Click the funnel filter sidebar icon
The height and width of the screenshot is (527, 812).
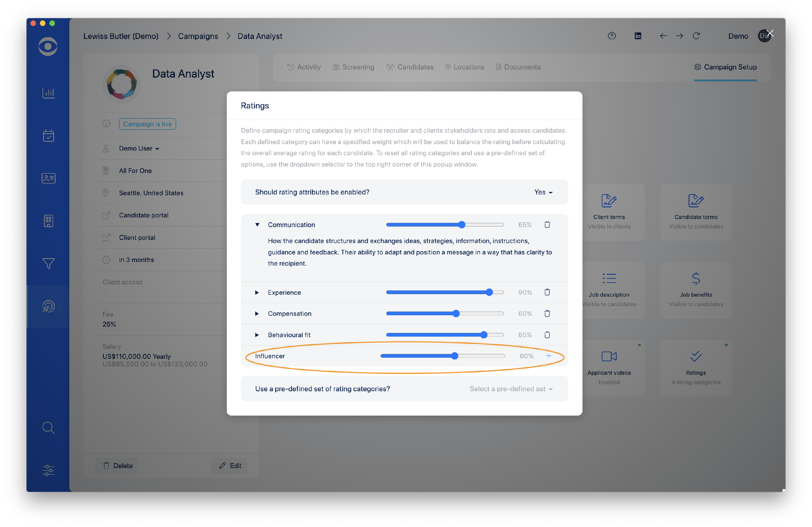(x=48, y=263)
